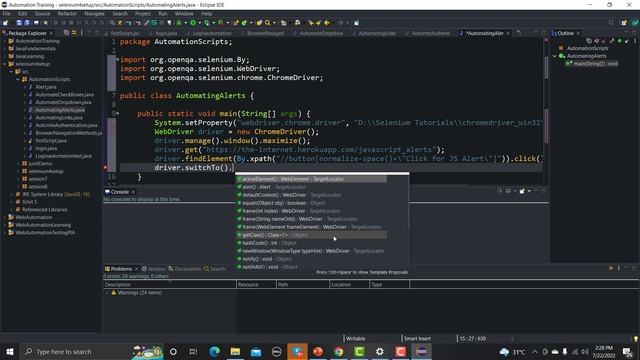The width and height of the screenshot is (640, 360).
Task: Open the Run button dropdown arrow
Action: point(199,23)
